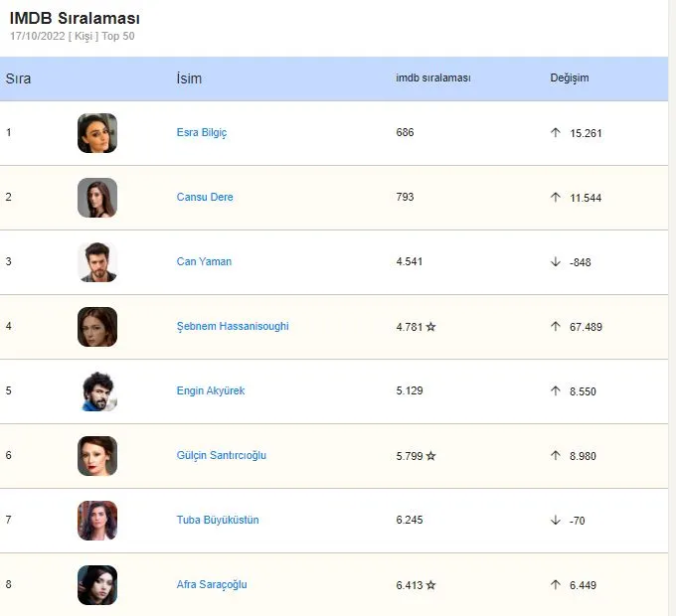Click the Can Yaman name link

pyautogui.click(x=204, y=261)
